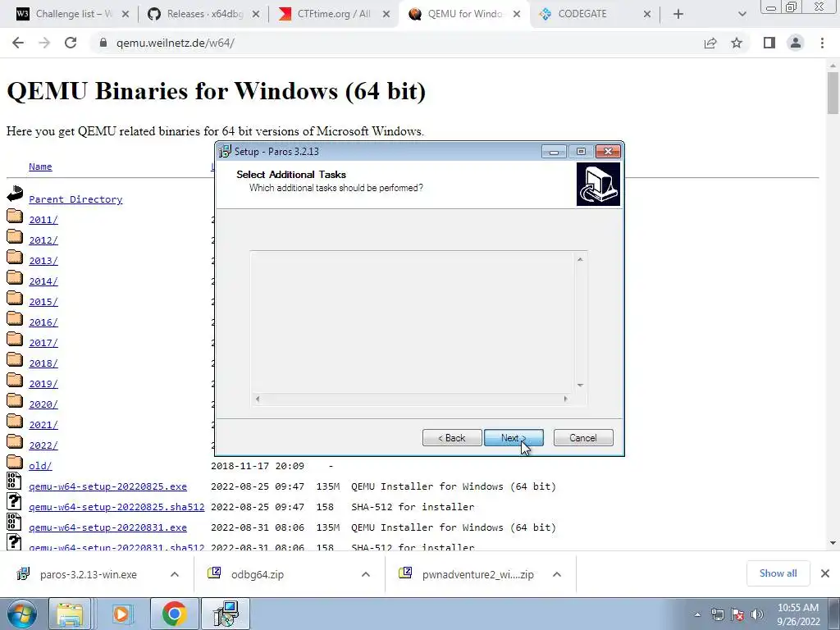Share this page from the address bar
This screenshot has width=840, height=630.
(710, 43)
